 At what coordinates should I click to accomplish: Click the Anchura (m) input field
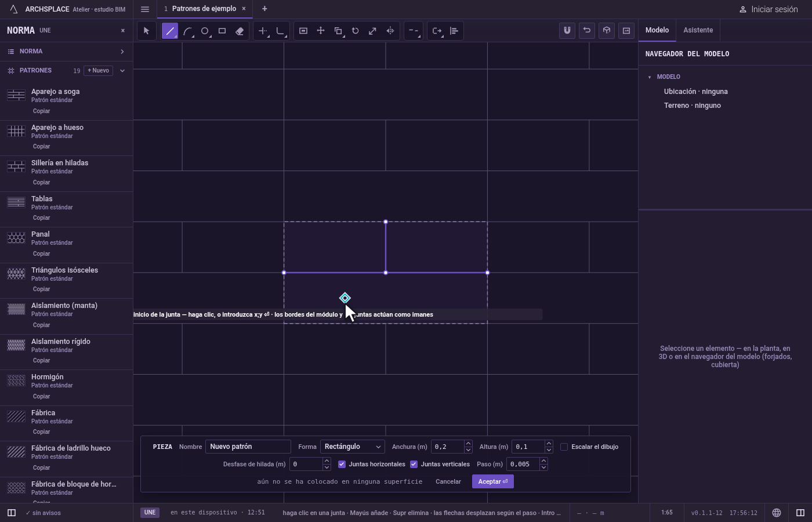(x=447, y=447)
